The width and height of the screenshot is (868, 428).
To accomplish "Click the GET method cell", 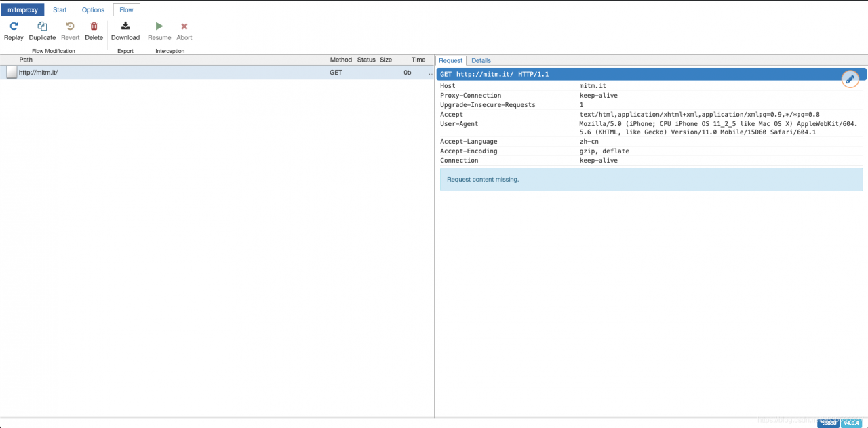I will 336,73.
